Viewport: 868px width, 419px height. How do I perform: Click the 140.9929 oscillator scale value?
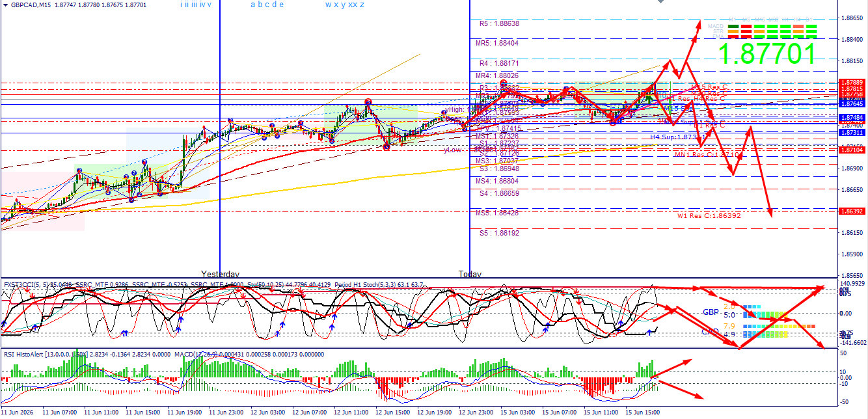pyautogui.click(x=853, y=284)
